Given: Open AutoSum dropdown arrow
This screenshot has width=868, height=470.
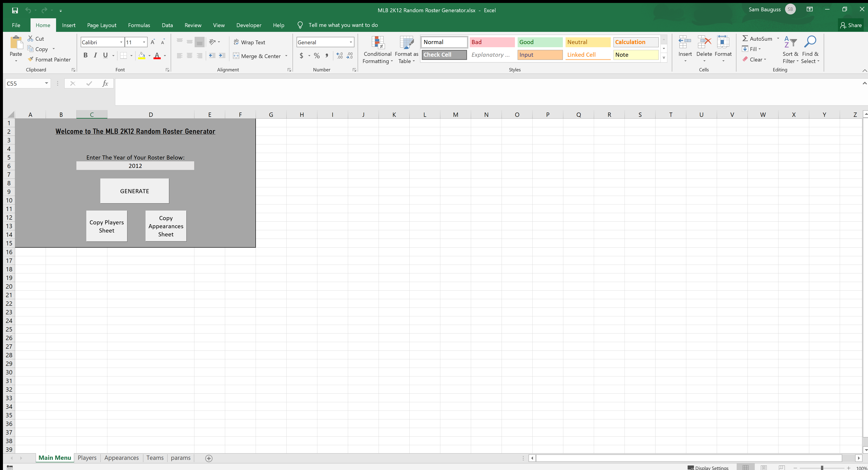Looking at the screenshot, I should click(778, 38).
